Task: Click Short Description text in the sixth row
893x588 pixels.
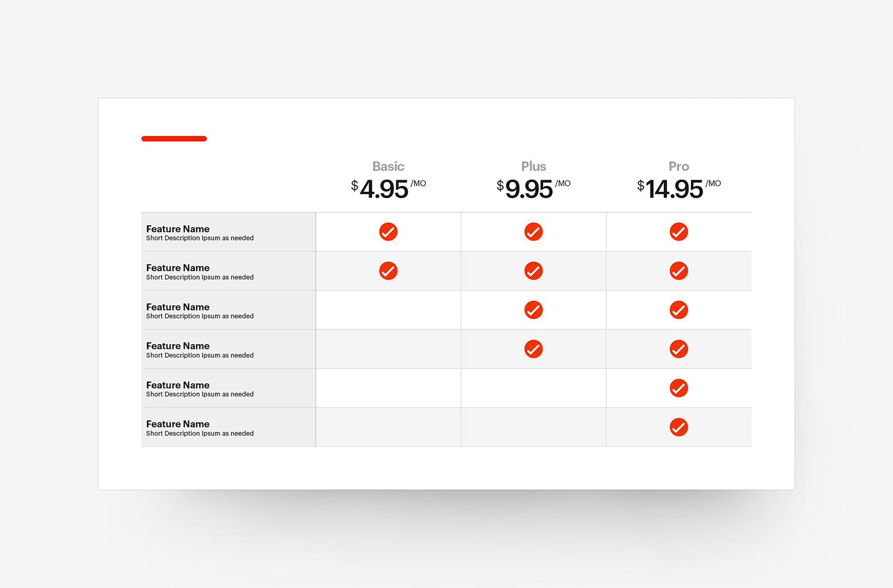Action: pyautogui.click(x=200, y=433)
